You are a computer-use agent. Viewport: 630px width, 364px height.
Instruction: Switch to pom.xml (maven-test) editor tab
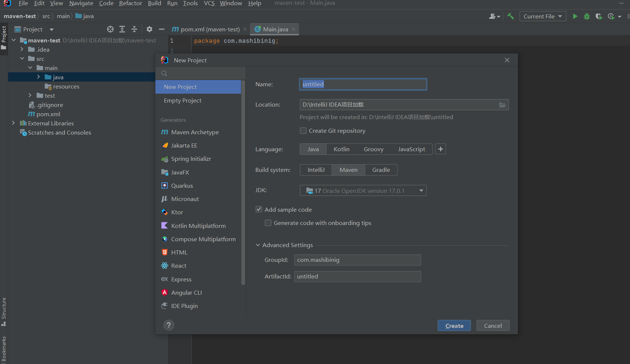210,29
